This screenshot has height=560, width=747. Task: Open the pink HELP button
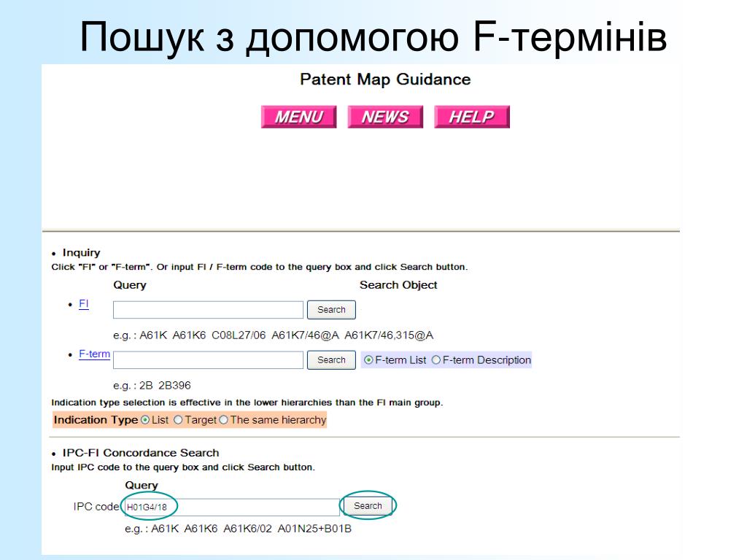coord(472,117)
